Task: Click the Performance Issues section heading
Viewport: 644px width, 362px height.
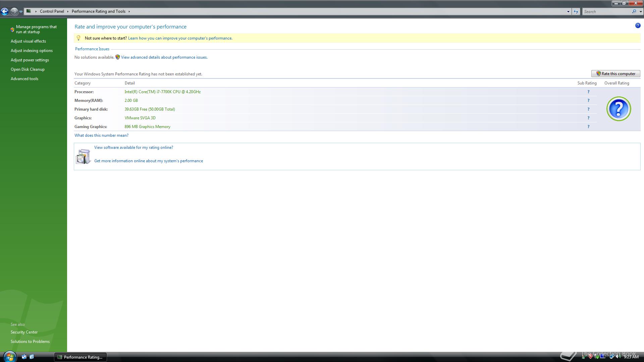Action: click(92, 49)
